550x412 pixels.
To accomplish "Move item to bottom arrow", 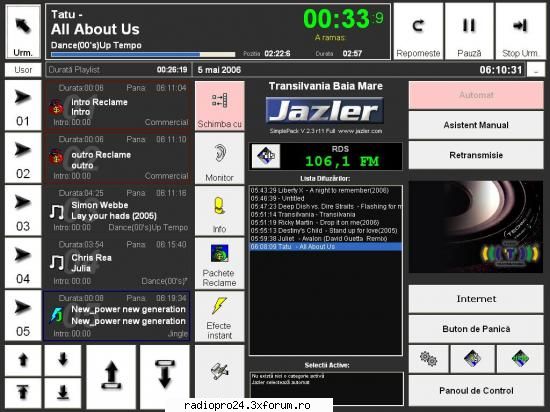I will [63, 393].
